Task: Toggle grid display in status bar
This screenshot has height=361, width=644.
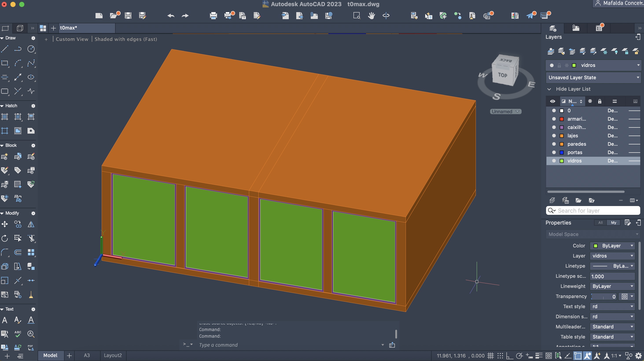Action: pos(491,355)
